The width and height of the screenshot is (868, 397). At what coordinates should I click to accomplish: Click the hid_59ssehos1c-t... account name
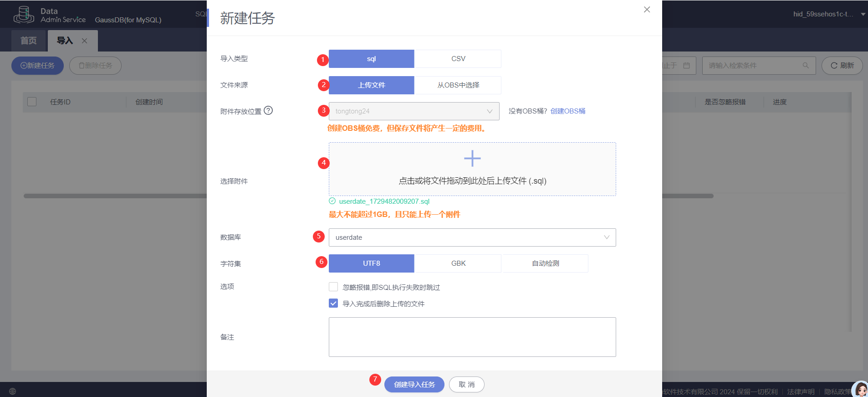click(x=823, y=14)
